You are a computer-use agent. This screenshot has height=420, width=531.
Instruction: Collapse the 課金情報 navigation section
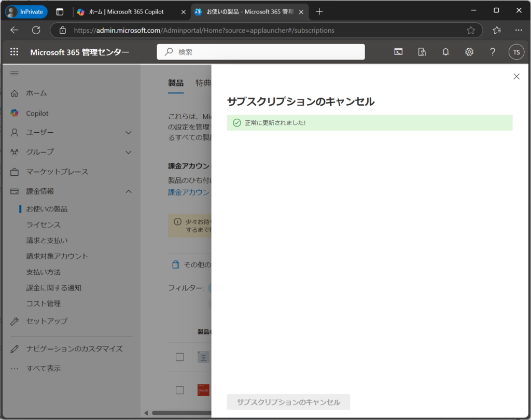tap(129, 191)
